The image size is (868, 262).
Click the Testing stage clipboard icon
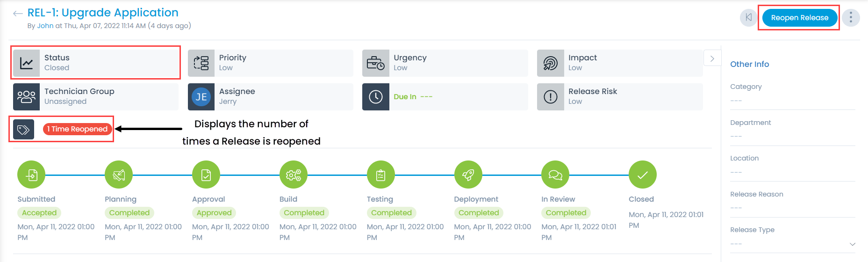coord(381,175)
